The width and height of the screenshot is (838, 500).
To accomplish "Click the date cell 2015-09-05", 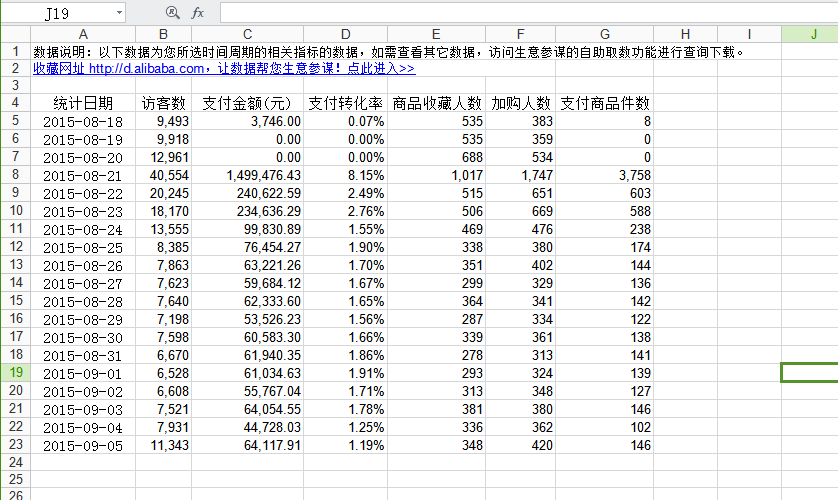I will tap(83, 445).
